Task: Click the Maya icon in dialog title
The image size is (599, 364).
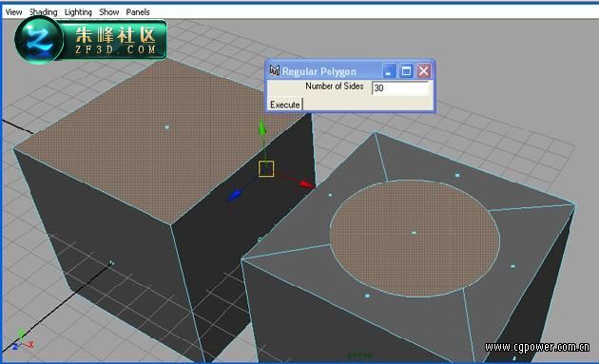Action: 274,70
